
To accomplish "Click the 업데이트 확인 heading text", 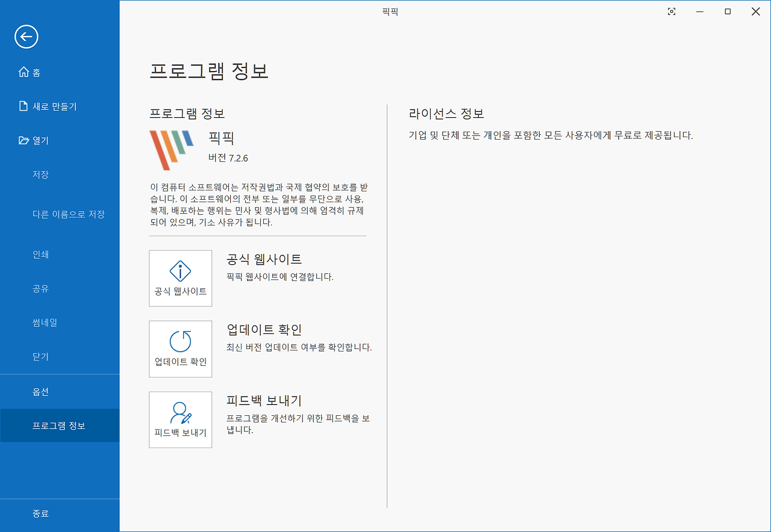I will (x=264, y=330).
